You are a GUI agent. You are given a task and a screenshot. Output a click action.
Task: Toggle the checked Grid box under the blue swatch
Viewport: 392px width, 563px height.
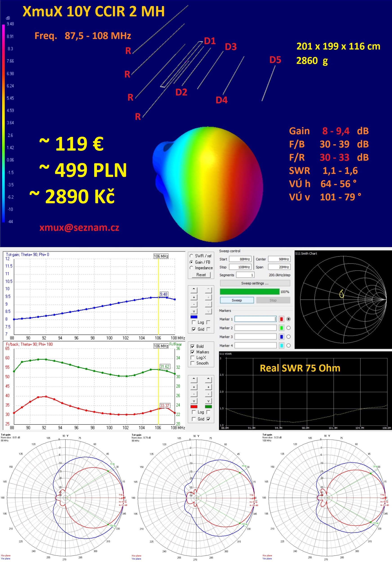(x=194, y=329)
